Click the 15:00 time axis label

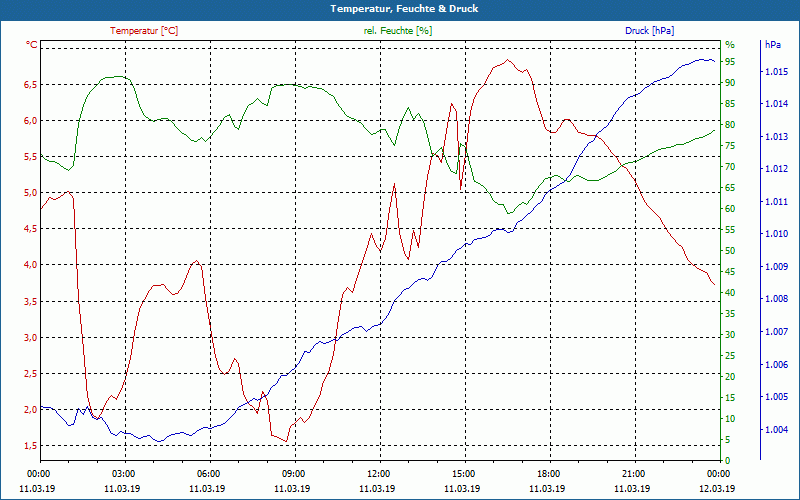463,473
